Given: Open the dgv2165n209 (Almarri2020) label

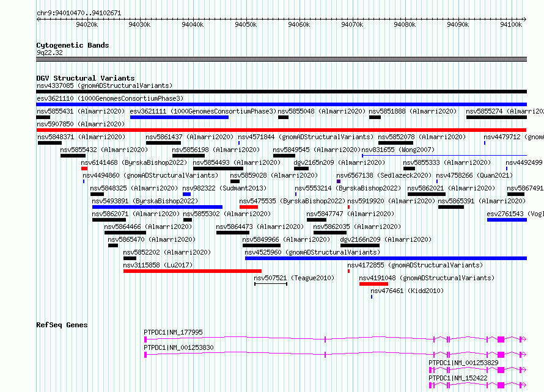Looking at the screenshot, I should (x=339, y=162).
